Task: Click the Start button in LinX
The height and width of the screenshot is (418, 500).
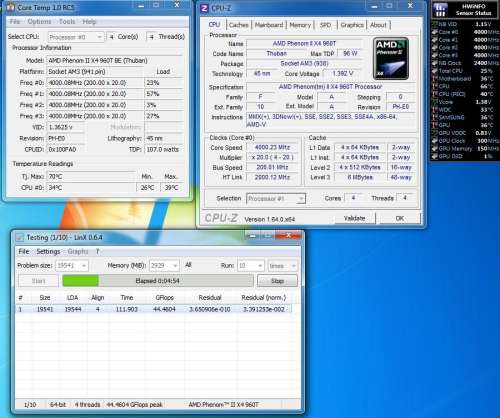Action: (x=38, y=281)
